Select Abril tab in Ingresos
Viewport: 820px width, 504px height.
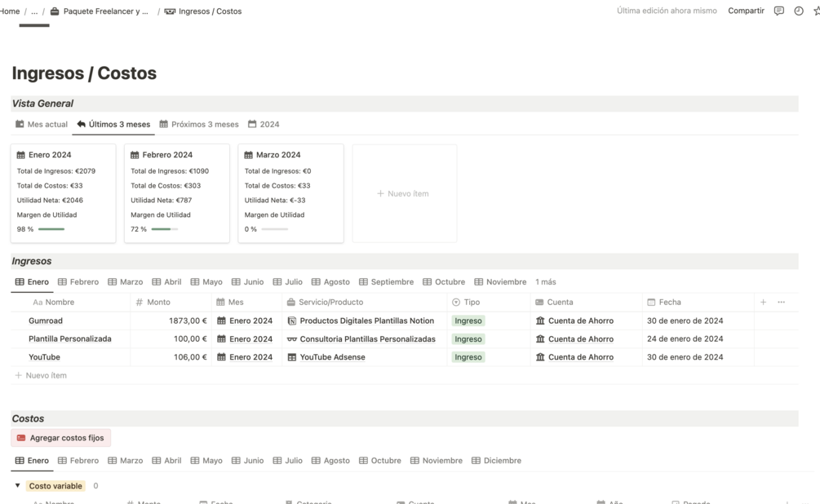point(166,282)
